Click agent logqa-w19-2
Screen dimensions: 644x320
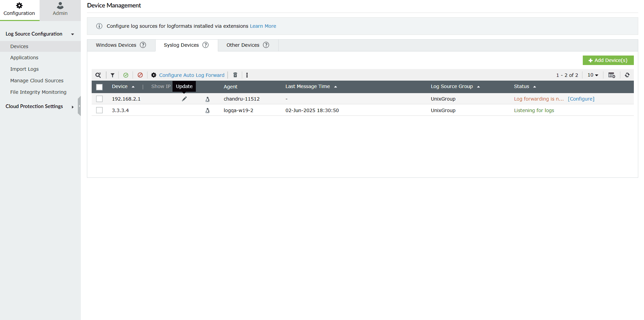pyautogui.click(x=238, y=110)
